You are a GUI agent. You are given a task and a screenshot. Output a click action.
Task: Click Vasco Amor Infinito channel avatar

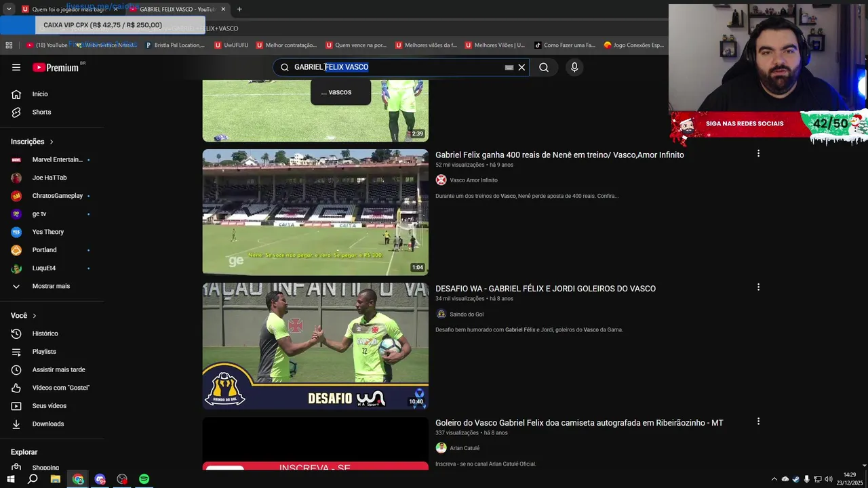(x=441, y=180)
